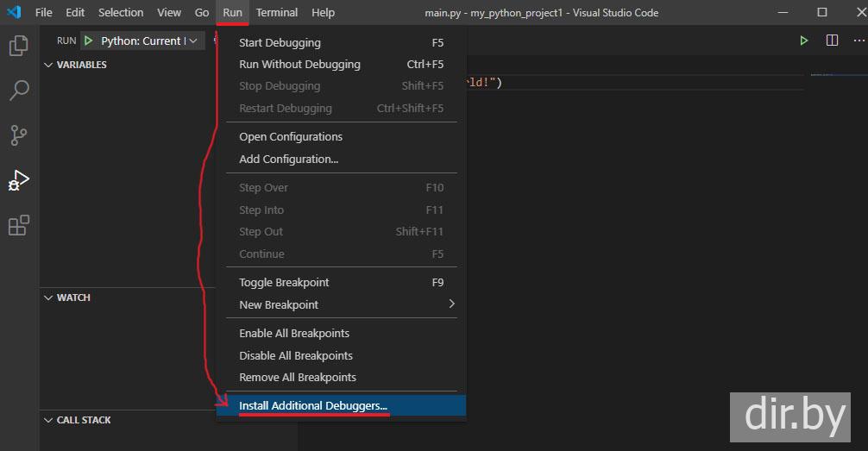The width and height of the screenshot is (868, 451).
Task: Open the Search view icon
Action: pos(19,91)
